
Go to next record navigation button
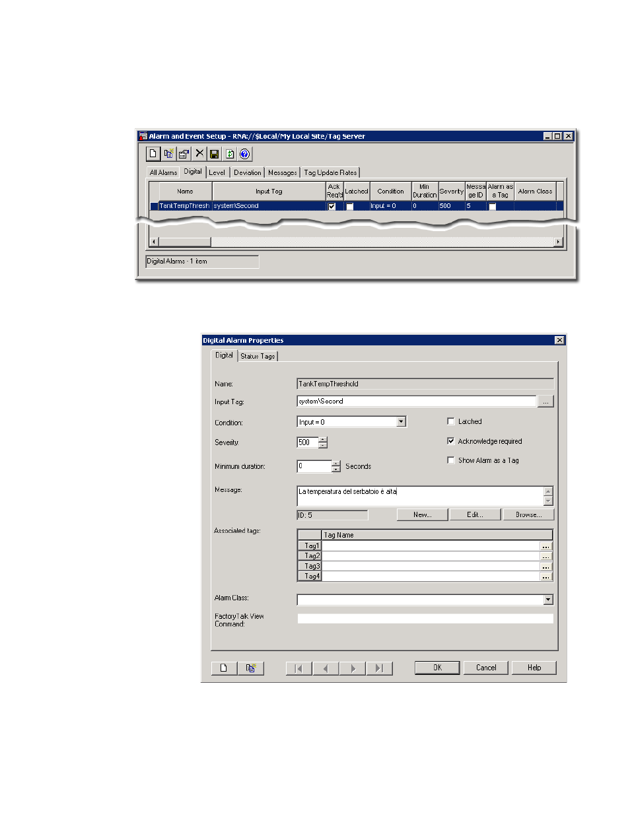(x=353, y=668)
